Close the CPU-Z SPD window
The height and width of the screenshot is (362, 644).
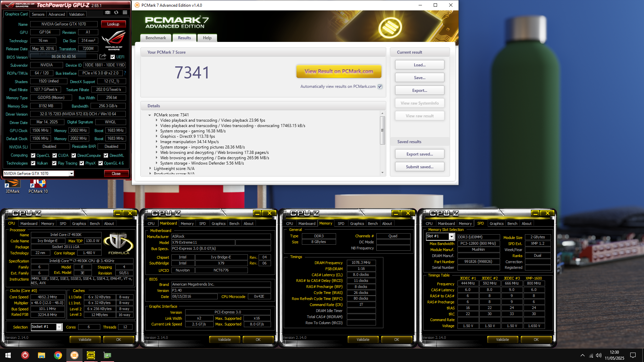click(547, 213)
